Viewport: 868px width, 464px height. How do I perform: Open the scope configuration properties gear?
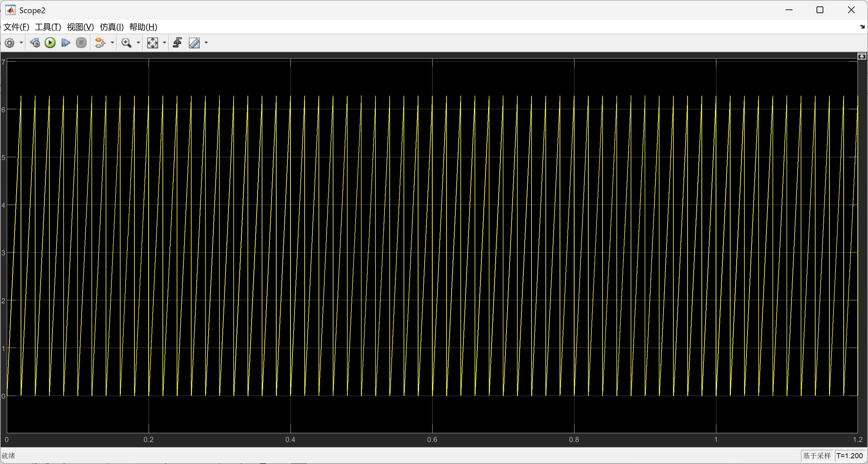[9, 43]
